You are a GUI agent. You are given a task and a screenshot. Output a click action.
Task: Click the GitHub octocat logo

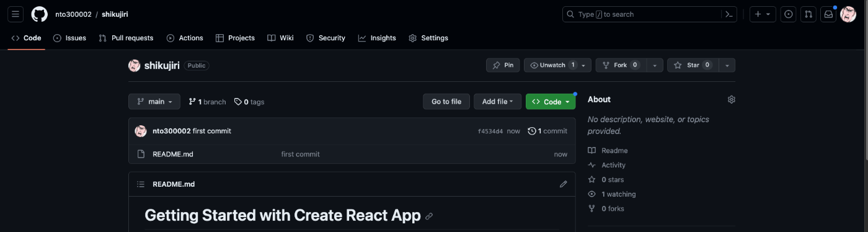pyautogui.click(x=39, y=14)
